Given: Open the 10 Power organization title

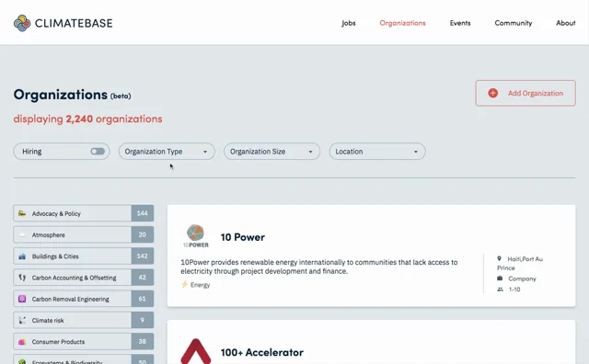Looking at the screenshot, I should click(x=243, y=237).
